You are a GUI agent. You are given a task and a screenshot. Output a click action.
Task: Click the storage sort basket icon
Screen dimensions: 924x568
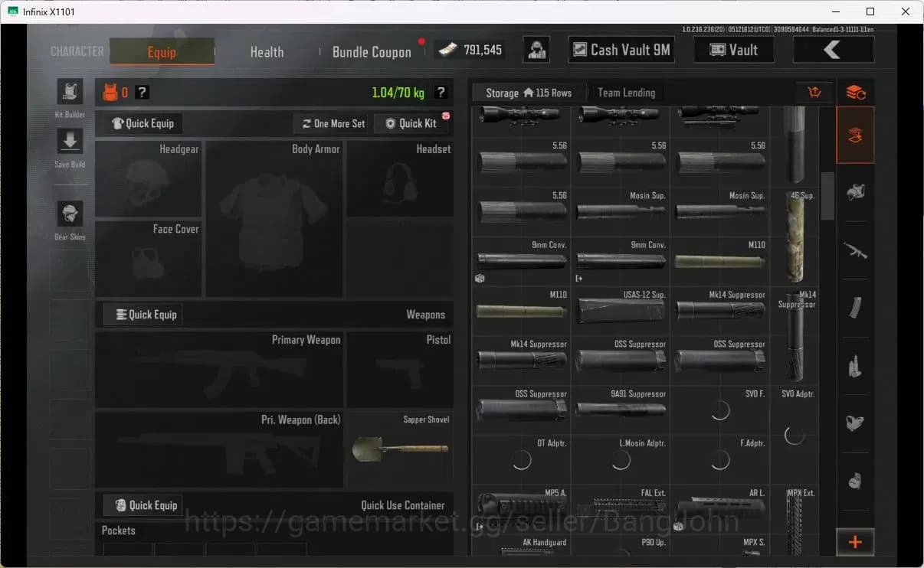pos(814,93)
